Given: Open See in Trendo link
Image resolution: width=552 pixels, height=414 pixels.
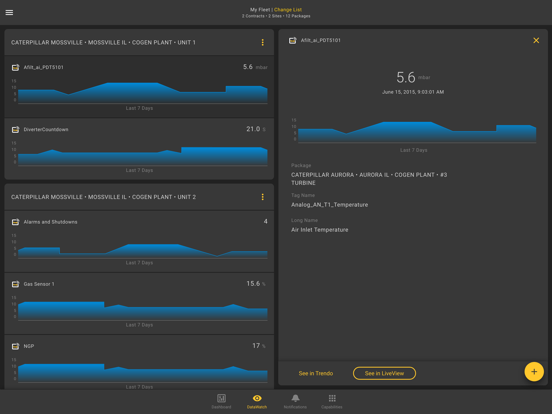Looking at the screenshot, I should coord(316,374).
